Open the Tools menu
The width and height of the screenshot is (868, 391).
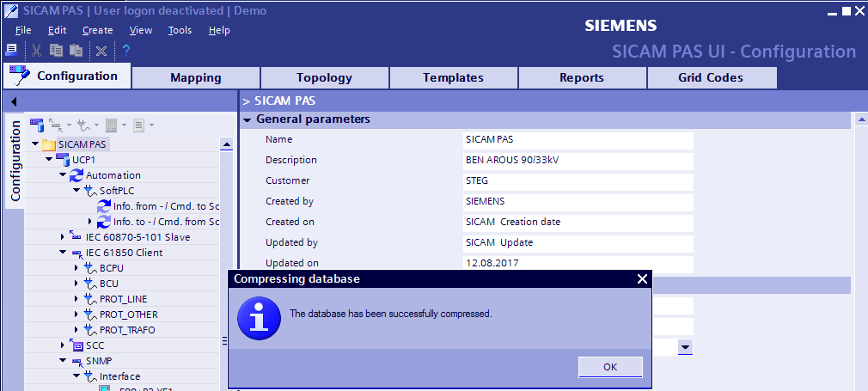pos(180,30)
